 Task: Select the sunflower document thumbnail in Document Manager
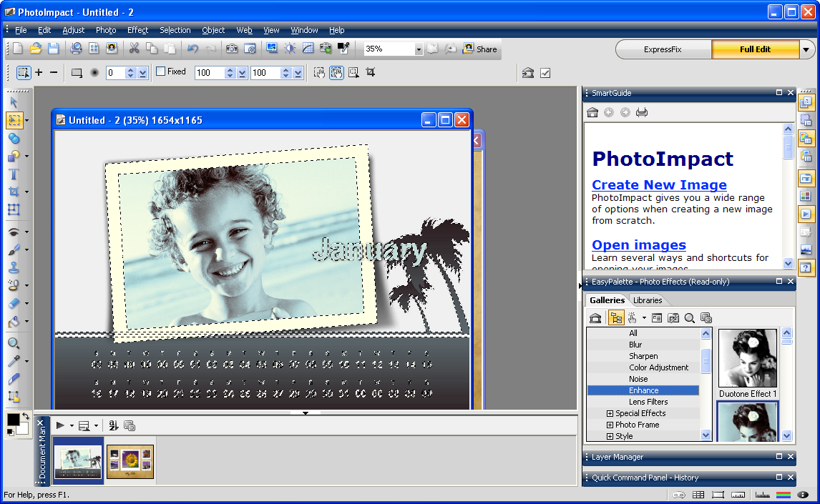pyautogui.click(x=130, y=462)
